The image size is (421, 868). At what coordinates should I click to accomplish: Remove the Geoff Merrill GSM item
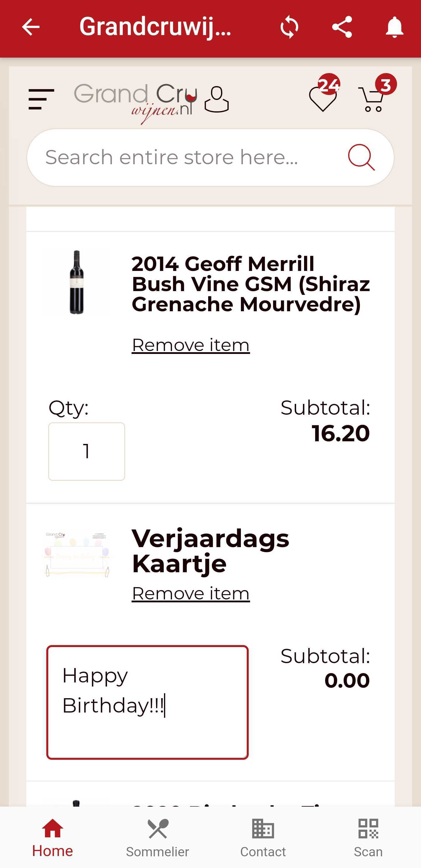190,345
